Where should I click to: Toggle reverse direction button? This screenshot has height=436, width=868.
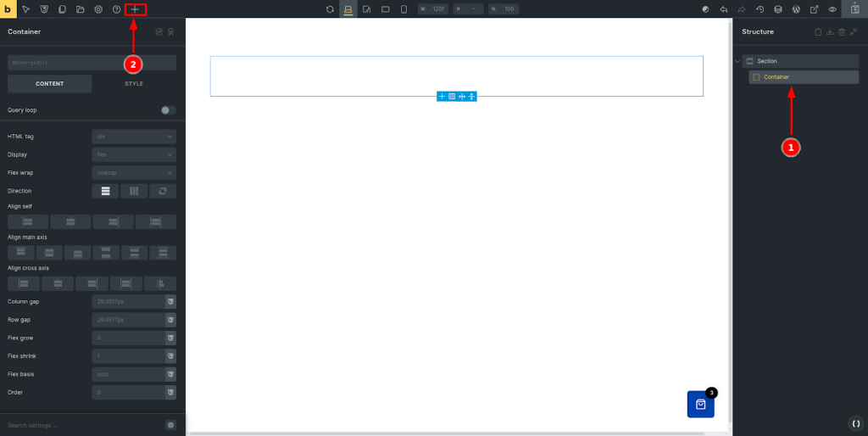(x=163, y=191)
